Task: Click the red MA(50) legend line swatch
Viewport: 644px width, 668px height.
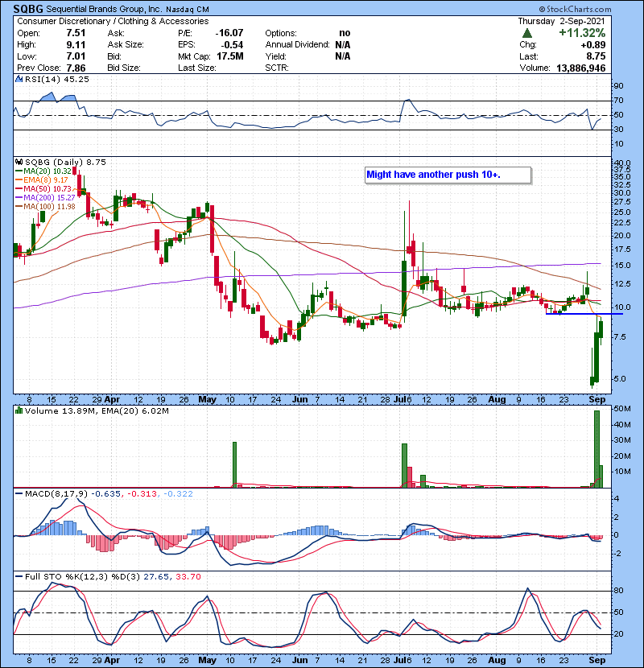Action: tap(19, 189)
